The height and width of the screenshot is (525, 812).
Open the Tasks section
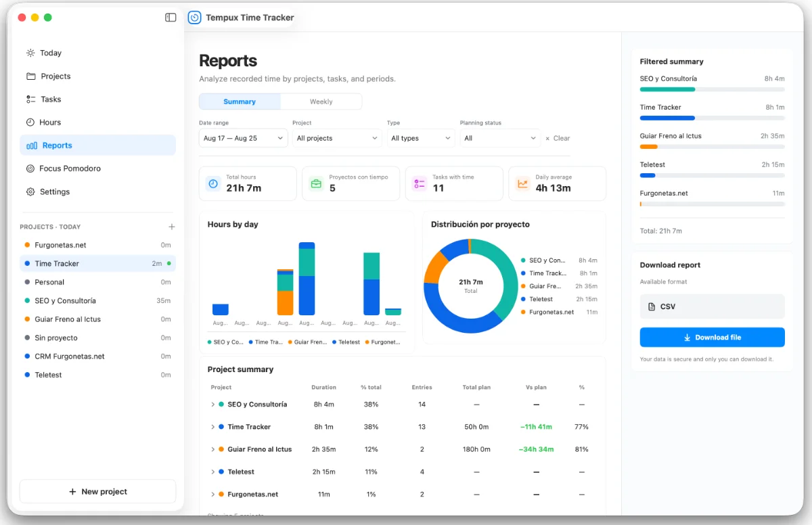click(x=97, y=99)
